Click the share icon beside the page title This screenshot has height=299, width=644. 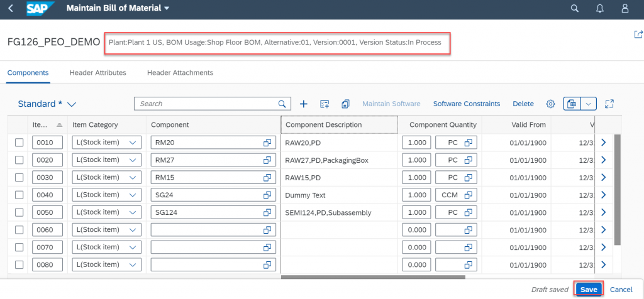[x=638, y=35]
